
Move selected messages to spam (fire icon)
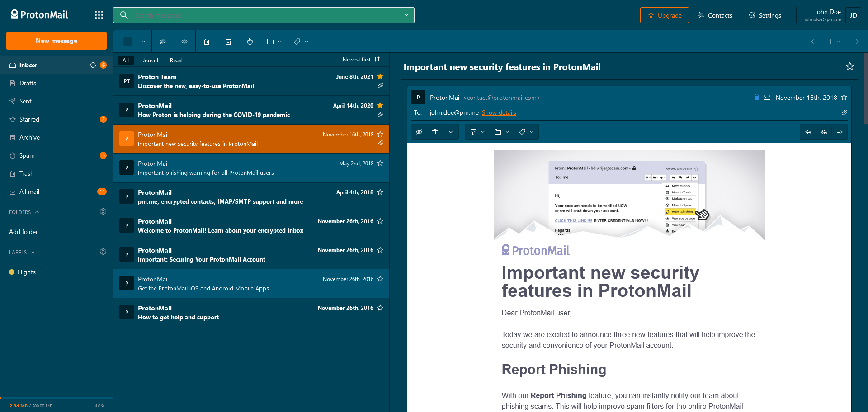pos(250,42)
